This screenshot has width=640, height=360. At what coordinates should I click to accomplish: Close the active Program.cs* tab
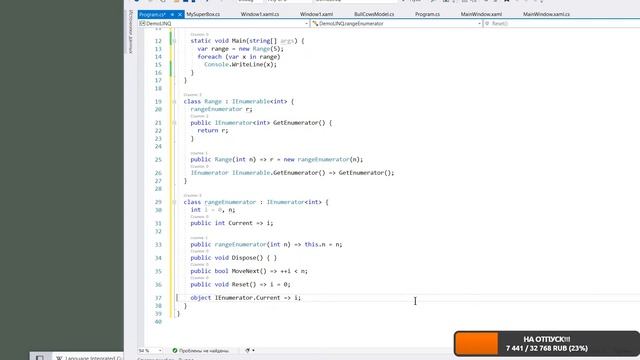[180, 14]
